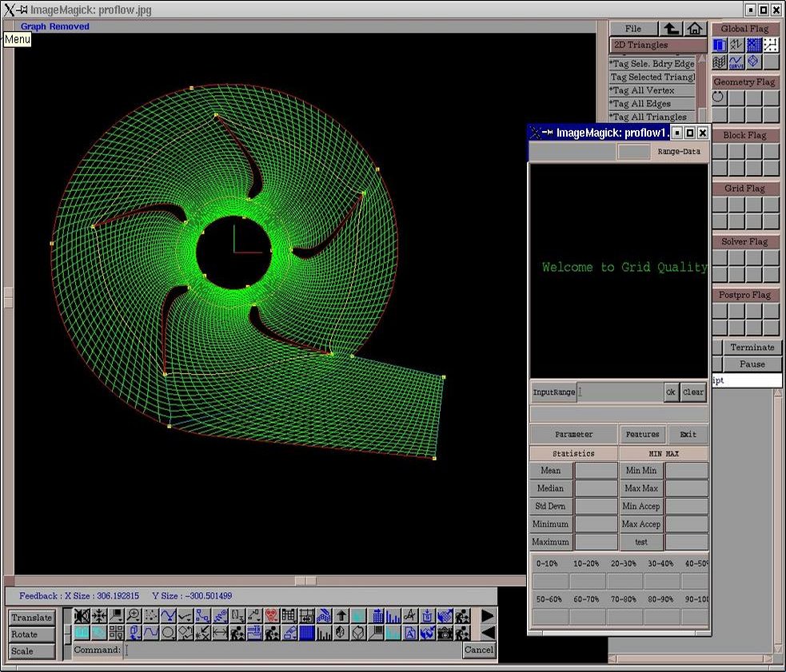Click the magnifier zoom icon in bottom toolbar
Screen dimensions: 786x672
(133, 616)
